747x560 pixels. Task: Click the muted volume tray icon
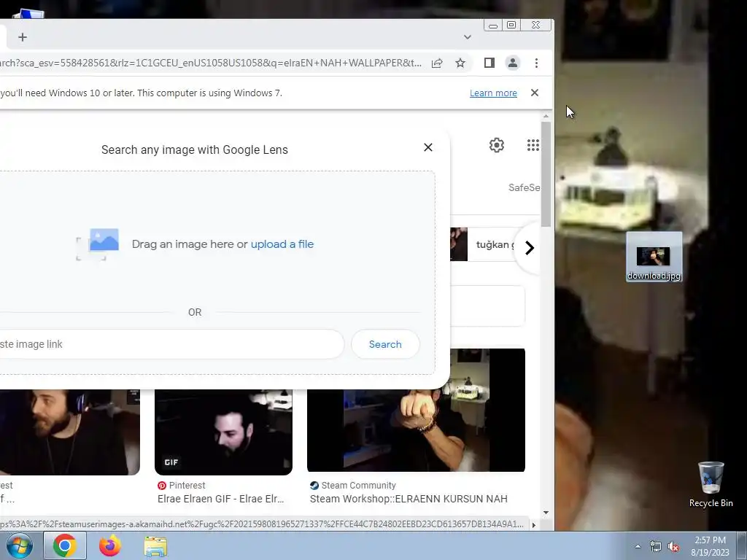[673, 547]
